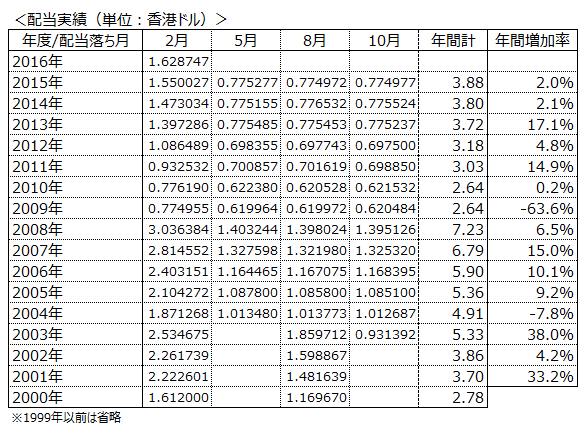Click the footnote ※1999年以前は省略

pyautogui.click(x=66, y=418)
